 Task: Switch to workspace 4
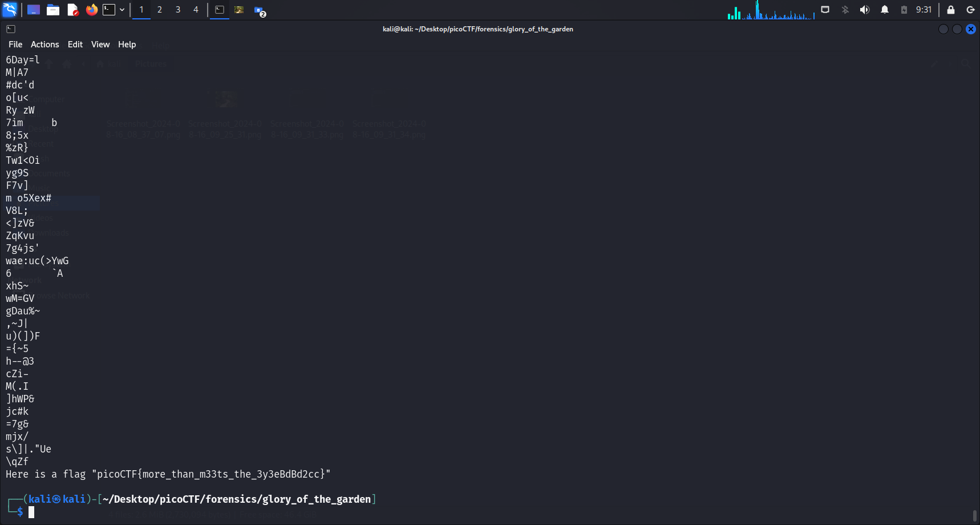click(x=196, y=10)
